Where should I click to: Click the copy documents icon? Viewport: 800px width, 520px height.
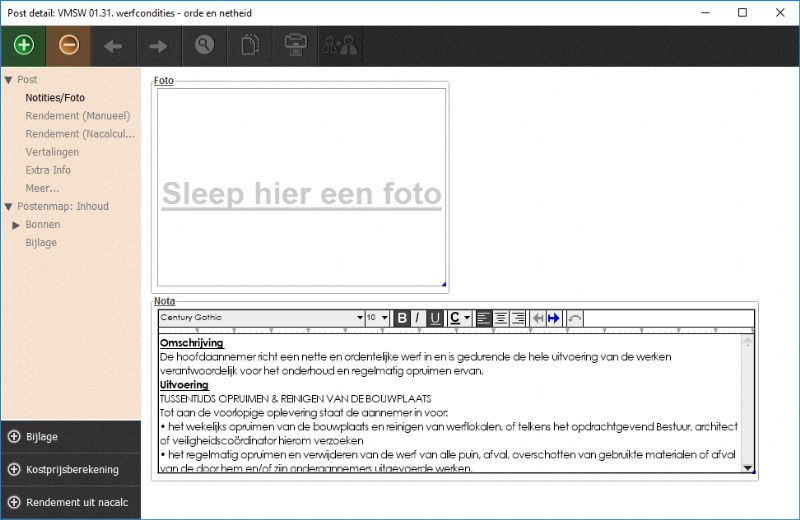(x=249, y=46)
